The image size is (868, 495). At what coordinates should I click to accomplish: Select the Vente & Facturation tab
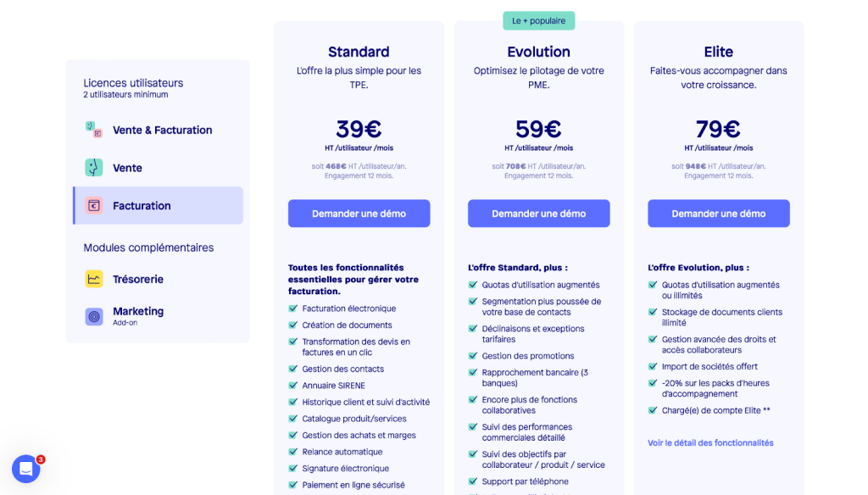tap(162, 130)
